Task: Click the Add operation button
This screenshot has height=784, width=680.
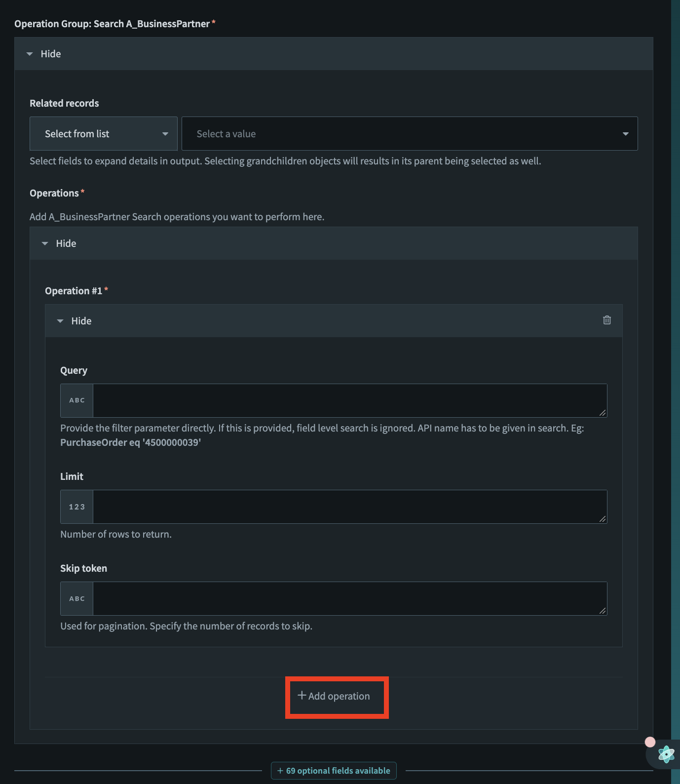Action: (337, 696)
